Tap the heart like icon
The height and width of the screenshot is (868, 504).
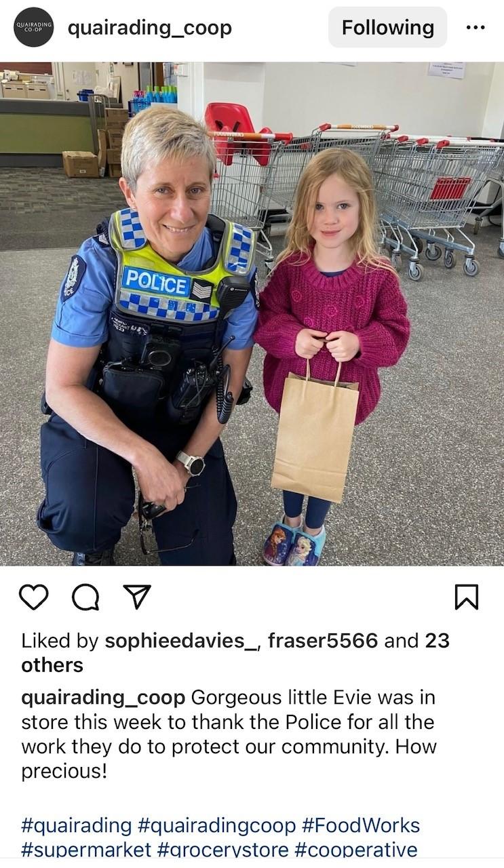click(34, 597)
